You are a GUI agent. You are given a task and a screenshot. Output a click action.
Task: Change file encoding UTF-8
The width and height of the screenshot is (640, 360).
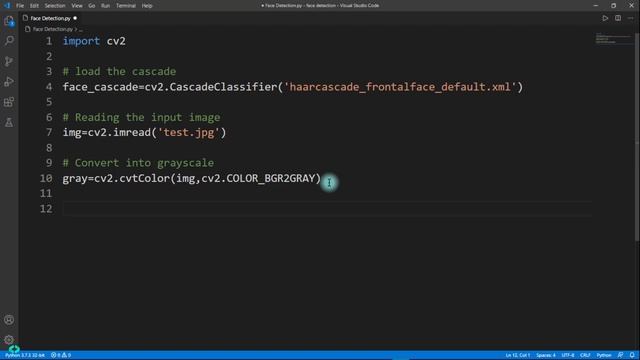click(568, 355)
